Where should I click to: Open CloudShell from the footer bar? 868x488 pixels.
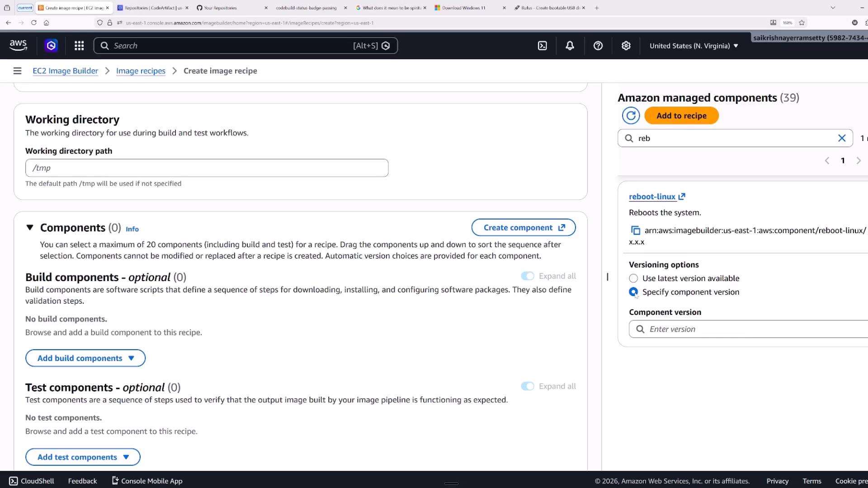[32, 481]
